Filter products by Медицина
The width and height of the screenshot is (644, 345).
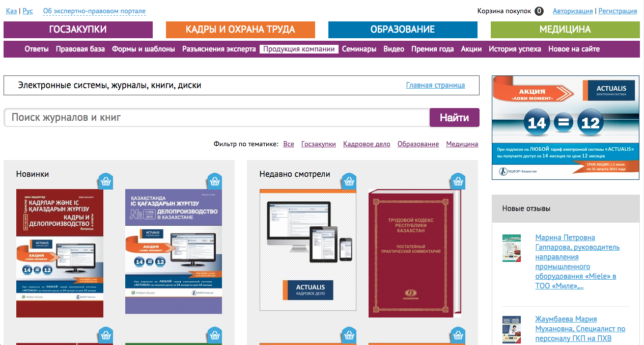462,144
